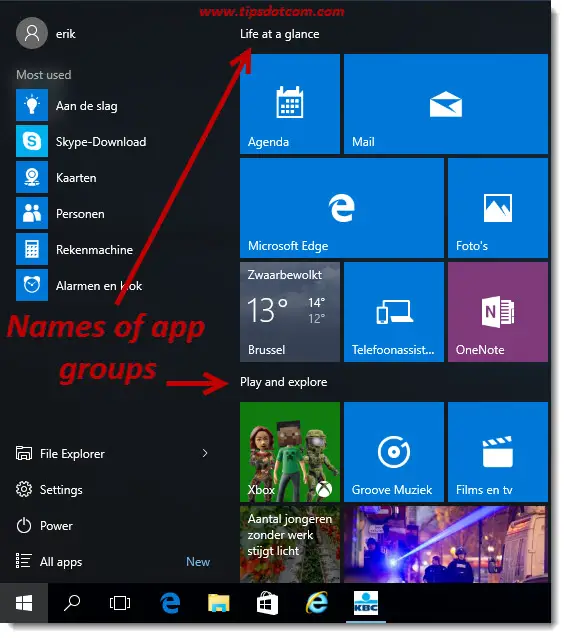Open the Agenda calendar tile
The width and height of the screenshot is (566, 638).
point(290,104)
